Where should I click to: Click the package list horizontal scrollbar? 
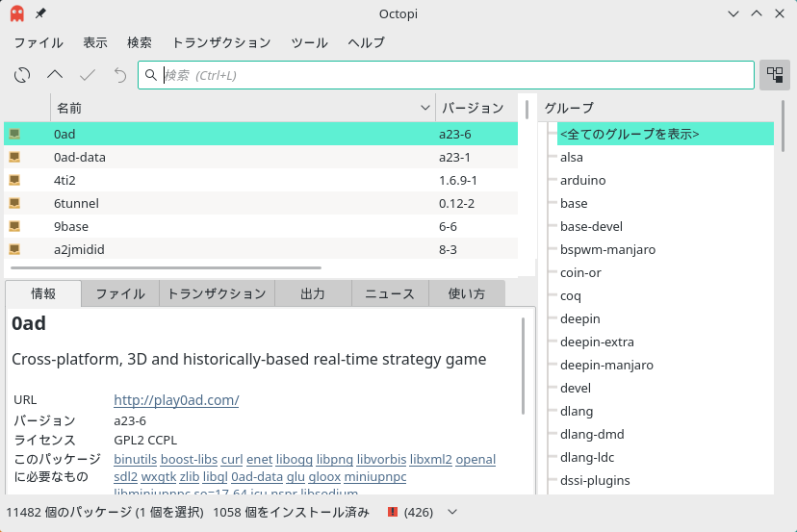tap(166, 267)
